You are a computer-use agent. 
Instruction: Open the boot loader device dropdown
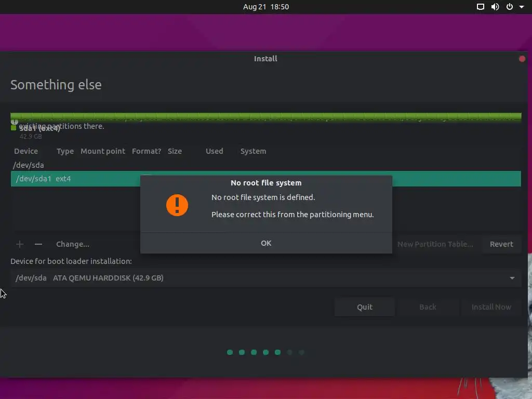pyautogui.click(x=265, y=278)
